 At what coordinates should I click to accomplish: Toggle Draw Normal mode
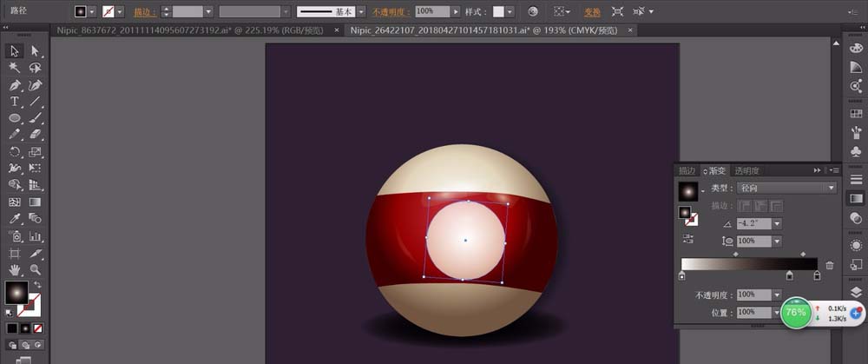tap(12, 345)
